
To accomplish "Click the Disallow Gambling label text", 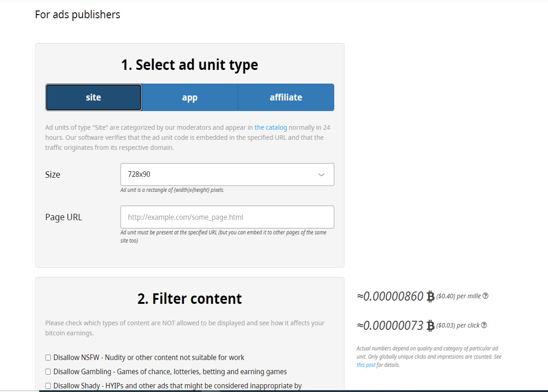I will tap(170, 371).
